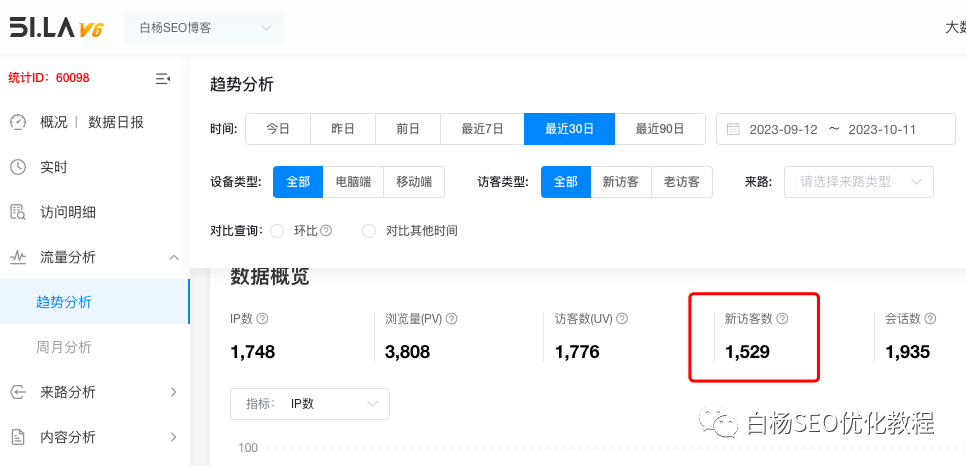The image size is (966, 466).
Task: Click help icon next to 环比
Action: (x=327, y=231)
